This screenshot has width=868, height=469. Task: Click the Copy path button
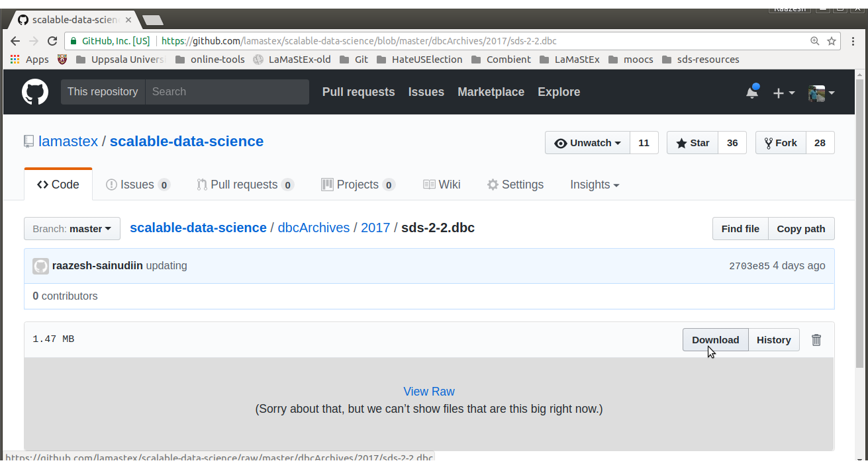pos(801,229)
